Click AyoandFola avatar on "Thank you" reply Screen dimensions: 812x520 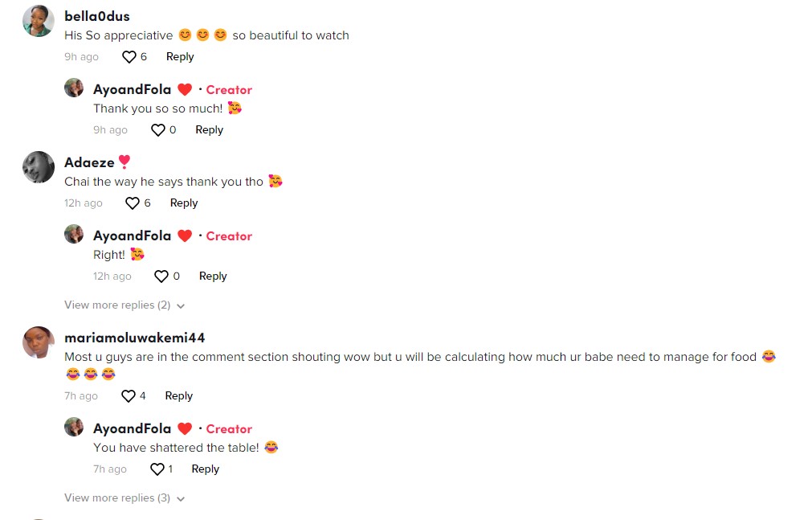(74, 88)
